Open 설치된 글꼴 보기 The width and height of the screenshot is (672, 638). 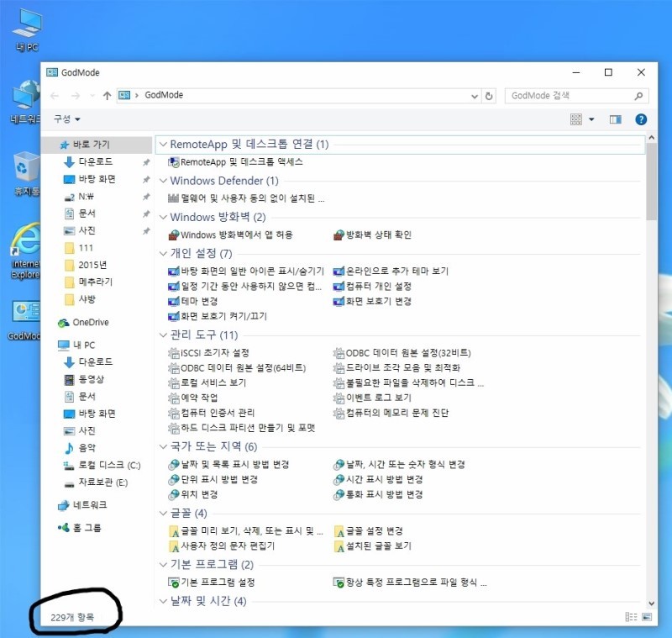point(373,546)
